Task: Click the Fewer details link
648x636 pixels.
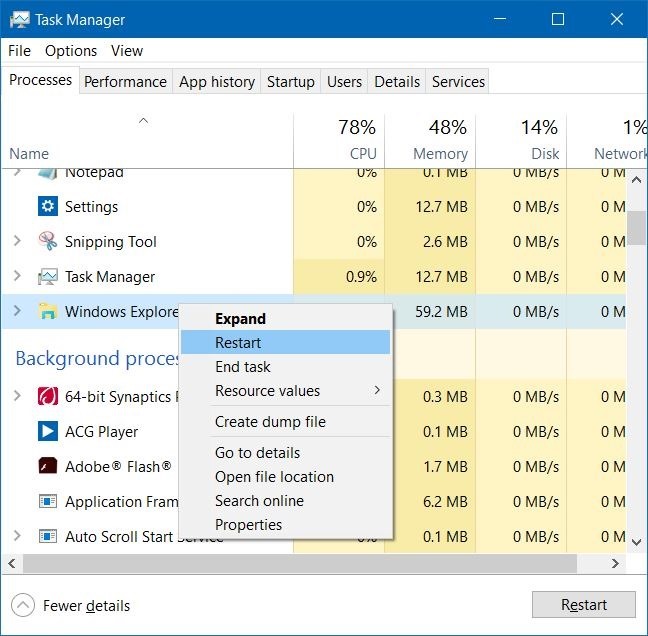Action: tap(86, 606)
